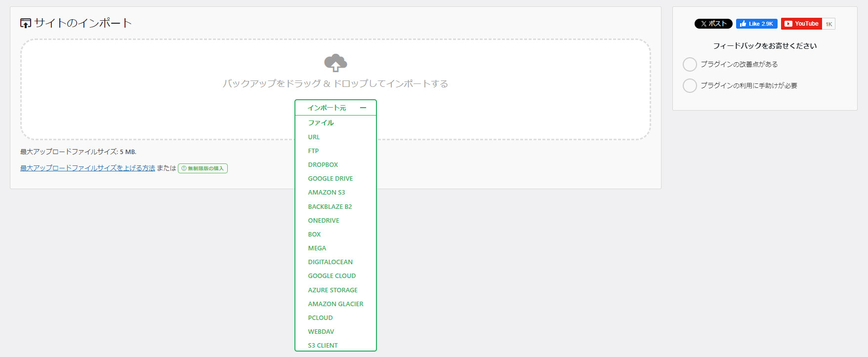This screenshot has height=357, width=868.
Task: Click the 無制限版の購入 button
Action: [203, 168]
